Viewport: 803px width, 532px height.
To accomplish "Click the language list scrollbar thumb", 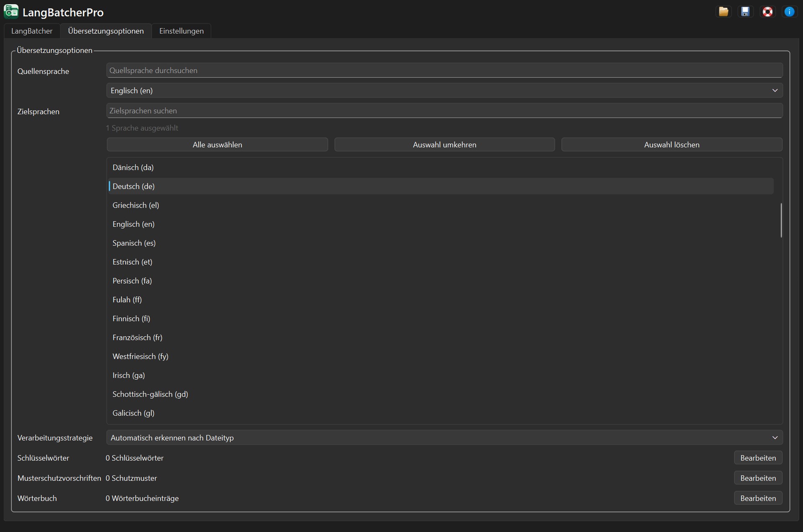I will pyautogui.click(x=781, y=220).
